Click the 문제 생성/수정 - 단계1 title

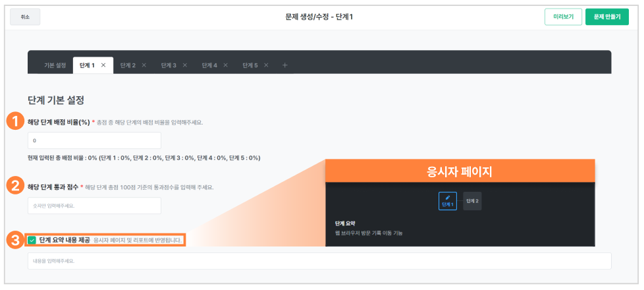click(x=319, y=17)
